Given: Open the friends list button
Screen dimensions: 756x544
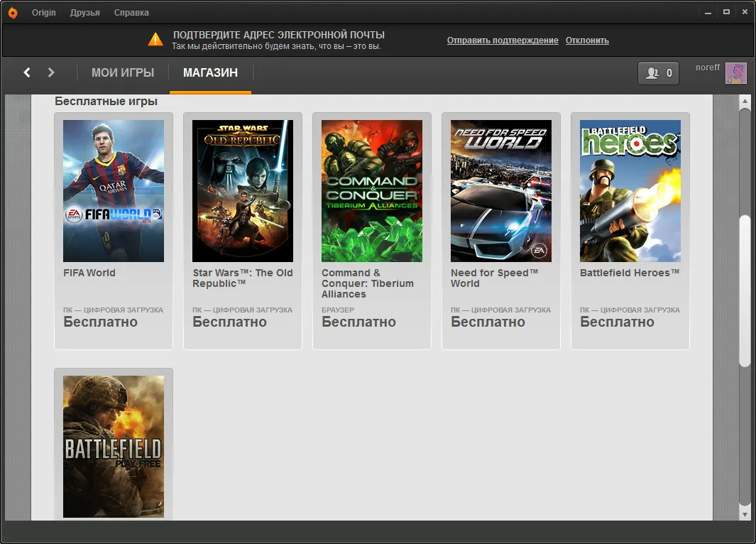Looking at the screenshot, I should [658, 73].
